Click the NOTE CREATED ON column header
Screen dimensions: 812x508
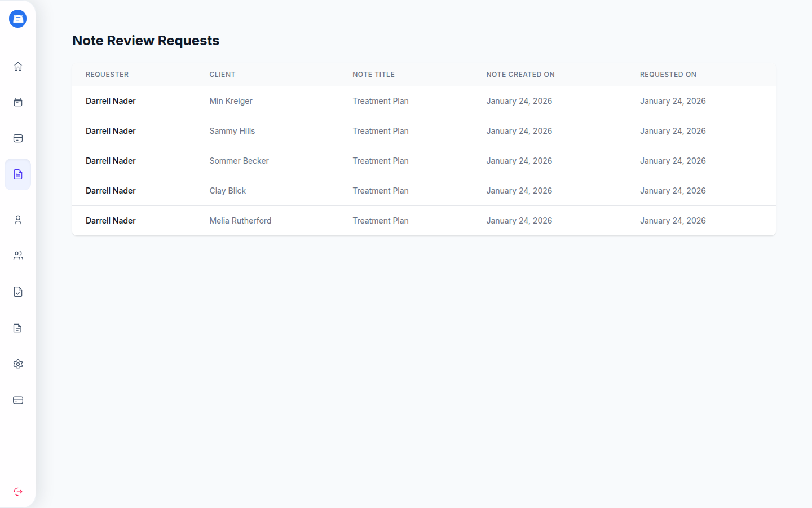click(x=520, y=74)
